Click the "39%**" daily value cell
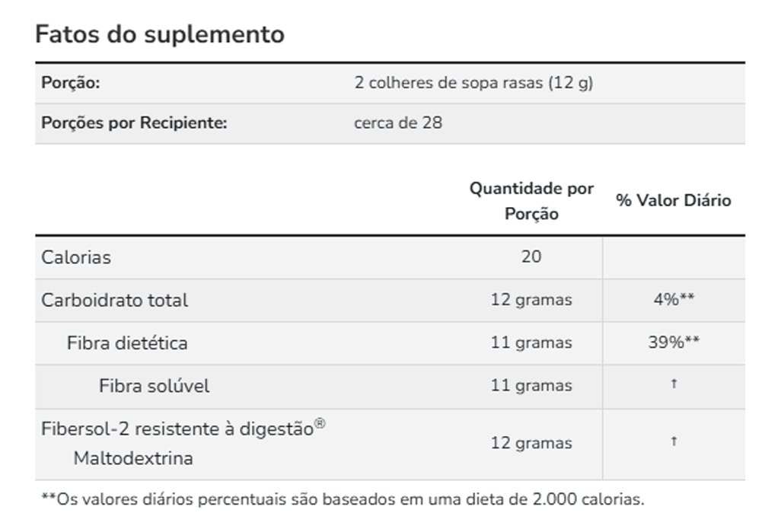This screenshot has height=532, width=781. pos(674,342)
